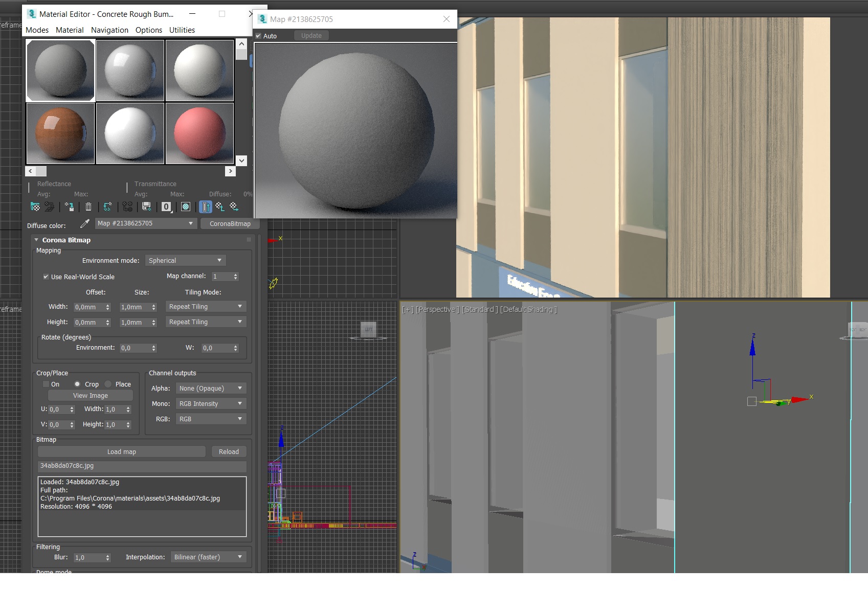Enable the Crop/Place On checkbox

(46, 384)
